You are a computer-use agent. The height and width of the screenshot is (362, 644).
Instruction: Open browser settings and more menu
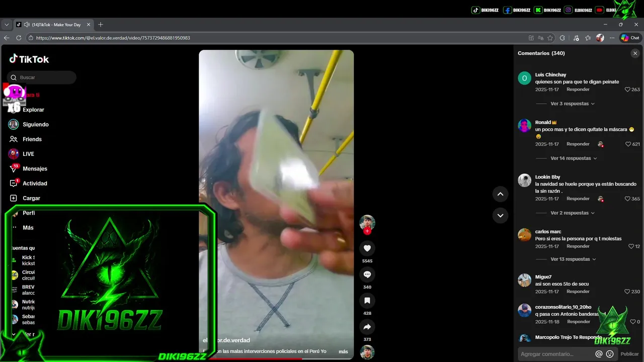(x=612, y=38)
